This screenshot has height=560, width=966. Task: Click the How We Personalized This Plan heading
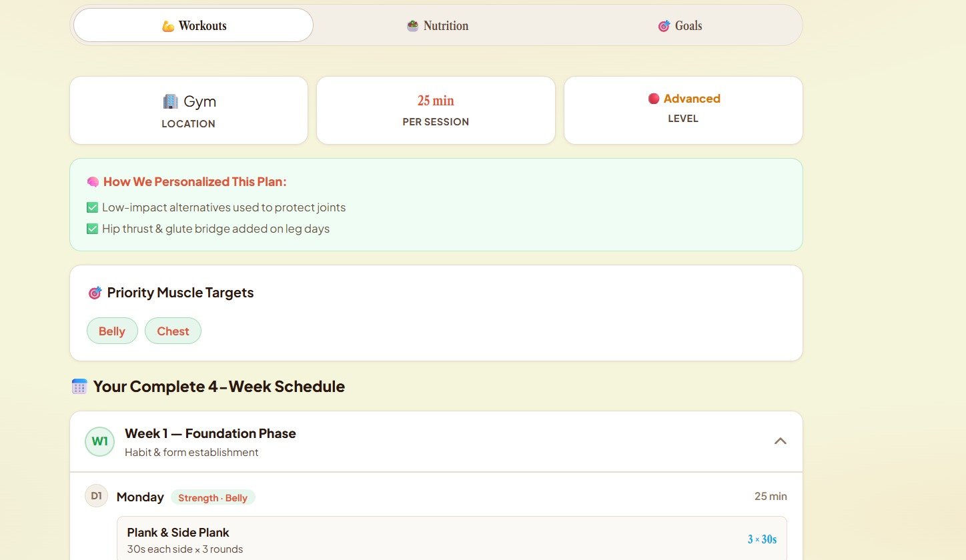195,182
